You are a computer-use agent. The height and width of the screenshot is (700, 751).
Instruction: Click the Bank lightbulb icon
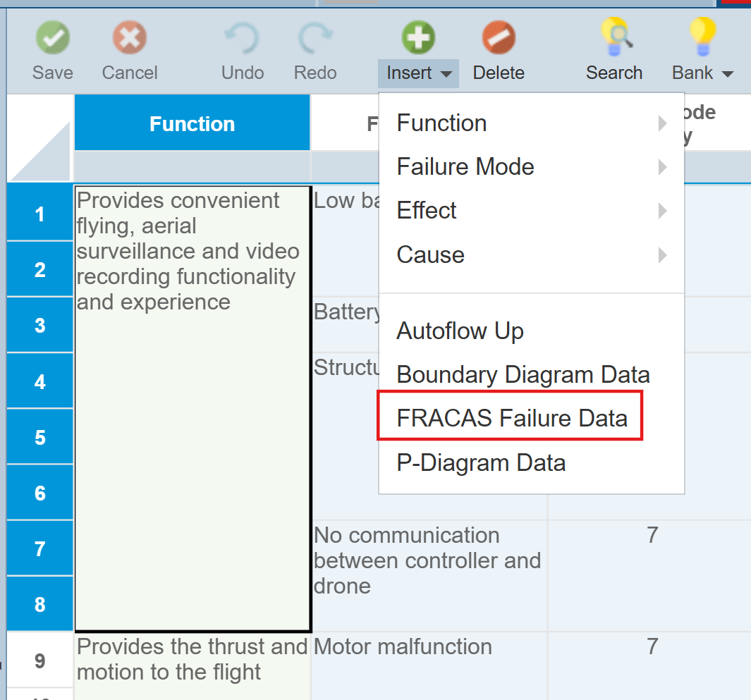(x=702, y=36)
